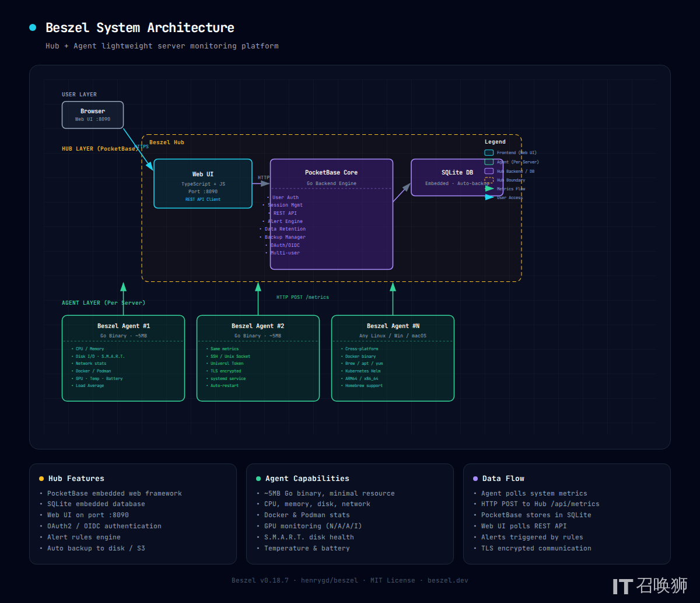Select the Web UI node box
This screenshot has width=700, height=603.
tap(203, 183)
